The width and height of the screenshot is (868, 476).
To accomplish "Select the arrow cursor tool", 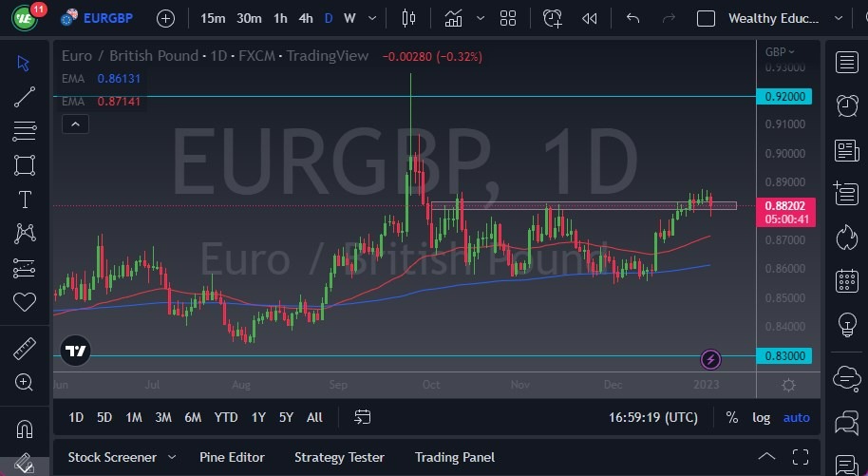I will 23,63.
